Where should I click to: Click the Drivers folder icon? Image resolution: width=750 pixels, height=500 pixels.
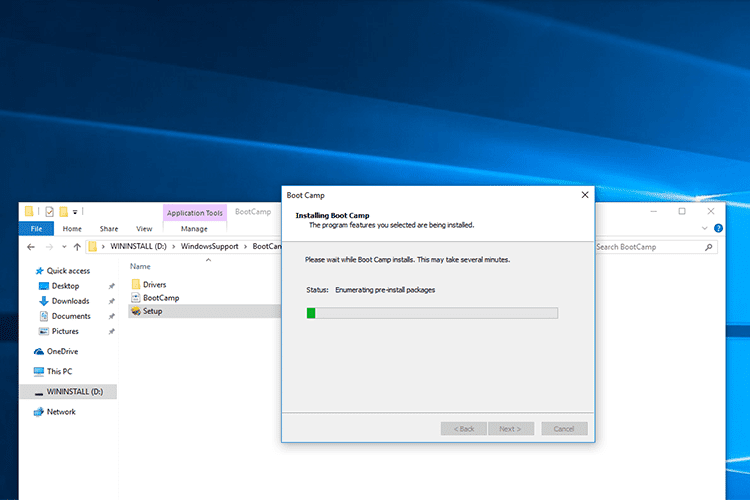click(135, 284)
